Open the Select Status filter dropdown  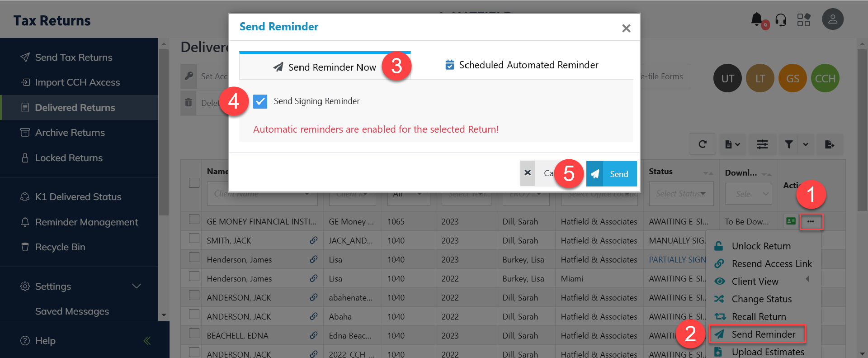tap(681, 194)
